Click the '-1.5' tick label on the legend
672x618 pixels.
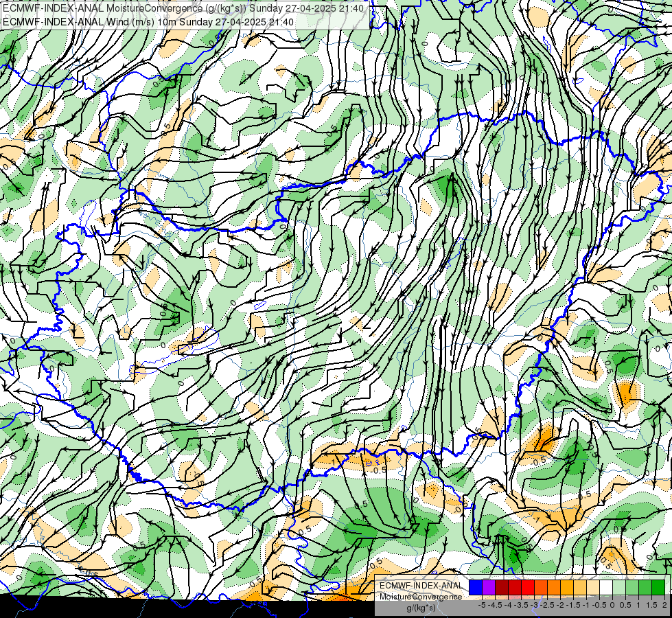pos(573,605)
